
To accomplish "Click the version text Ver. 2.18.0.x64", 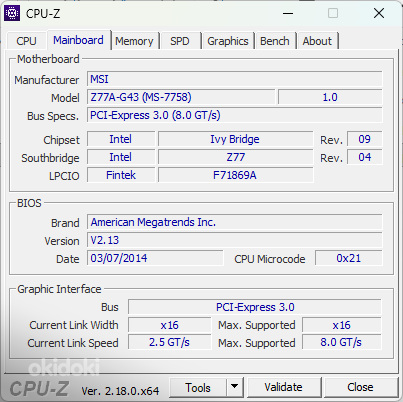I will (120, 391).
